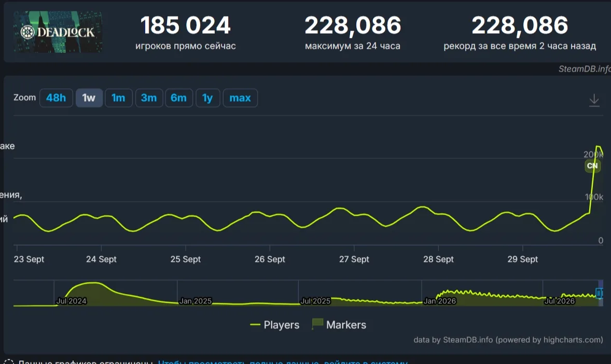This screenshot has width=611, height=364.
Task: Click the 'игроков прямо сейчас' label
Action: pyautogui.click(x=186, y=46)
